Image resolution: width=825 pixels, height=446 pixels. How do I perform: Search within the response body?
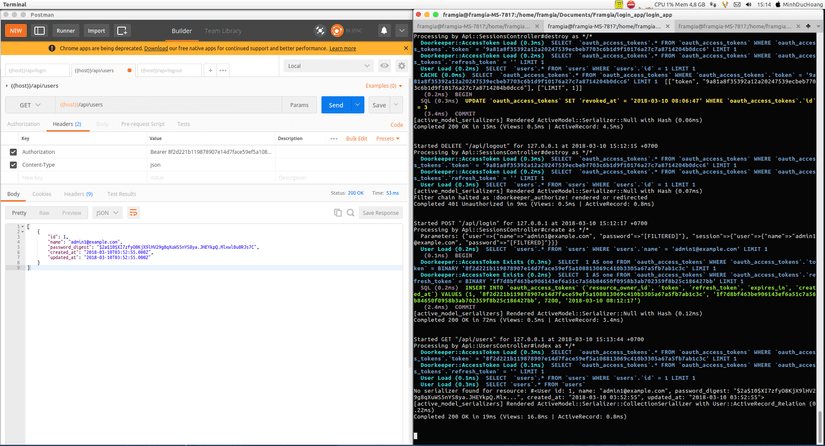350,213
